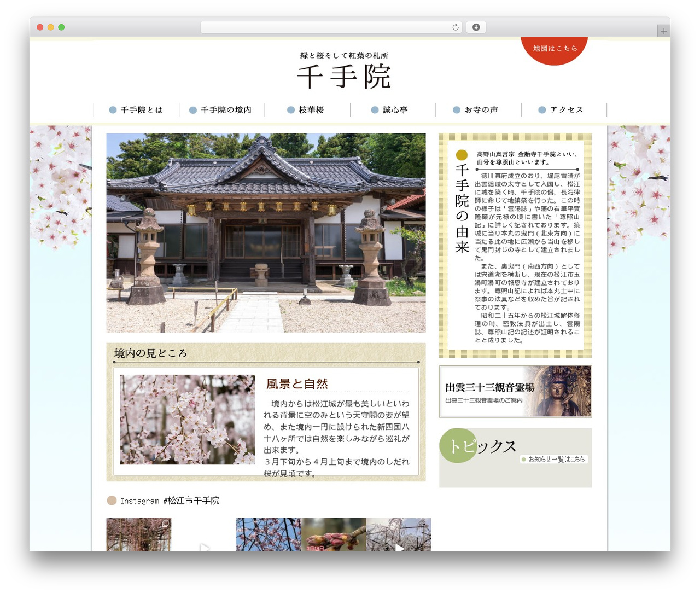Reload the page using the refresh icon
Viewport: 700px width, 593px height.
(455, 27)
